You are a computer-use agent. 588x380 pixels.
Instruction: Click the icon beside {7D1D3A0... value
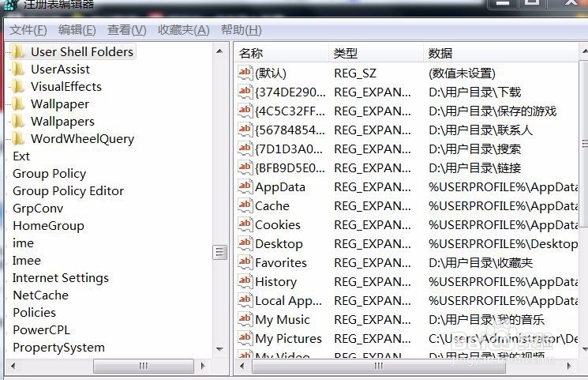coord(245,149)
